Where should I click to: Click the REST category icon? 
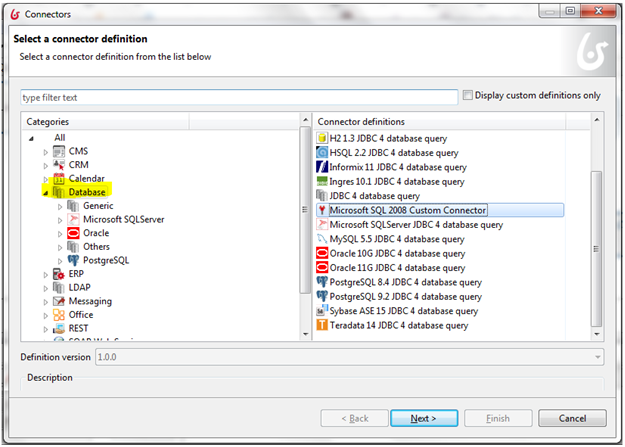click(x=59, y=329)
